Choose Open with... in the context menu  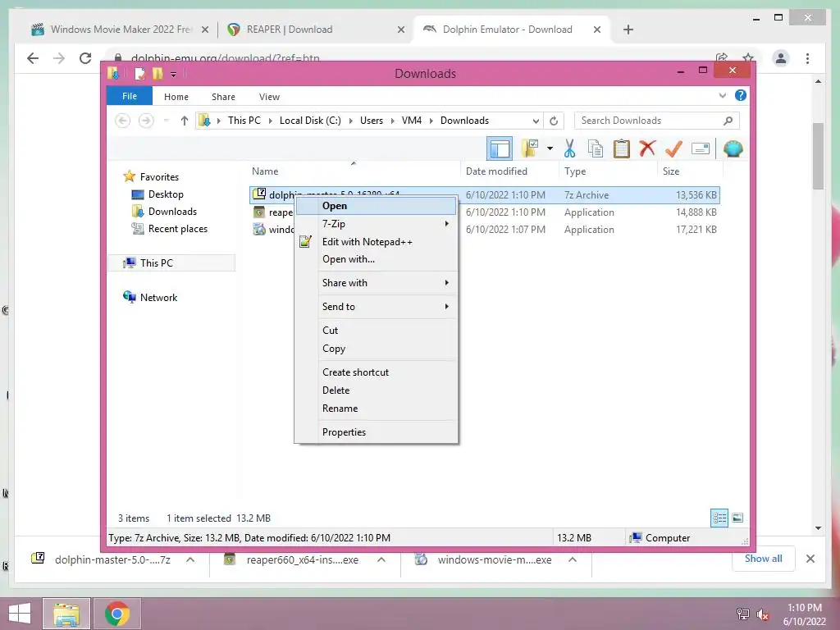tap(376, 259)
